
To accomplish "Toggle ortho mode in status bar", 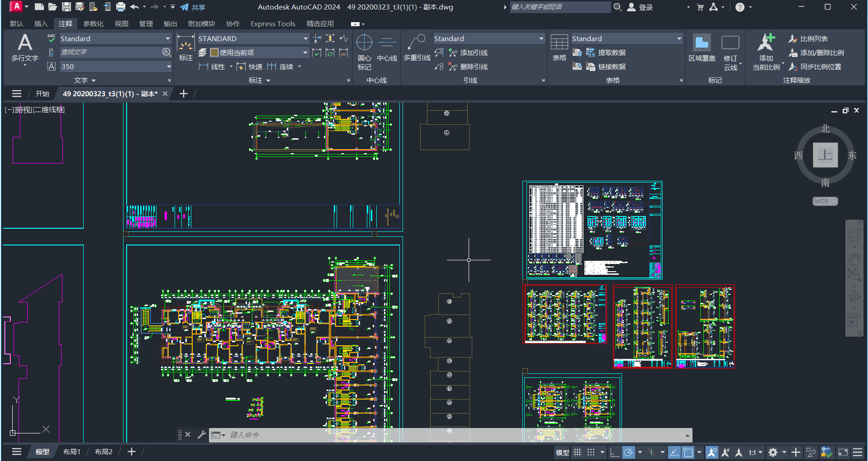I will tap(615, 452).
